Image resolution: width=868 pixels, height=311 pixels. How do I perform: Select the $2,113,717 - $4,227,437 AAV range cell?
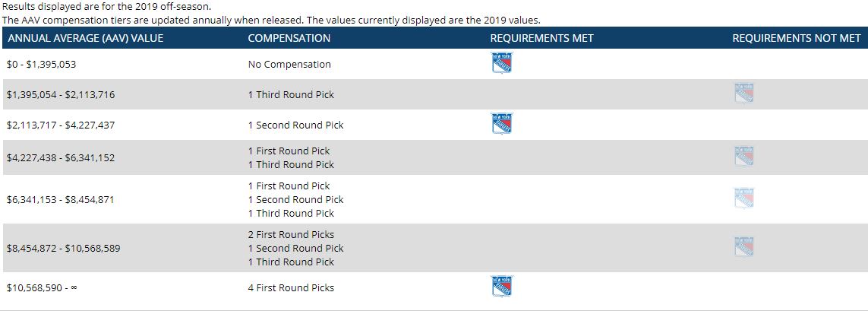[x=61, y=125]
